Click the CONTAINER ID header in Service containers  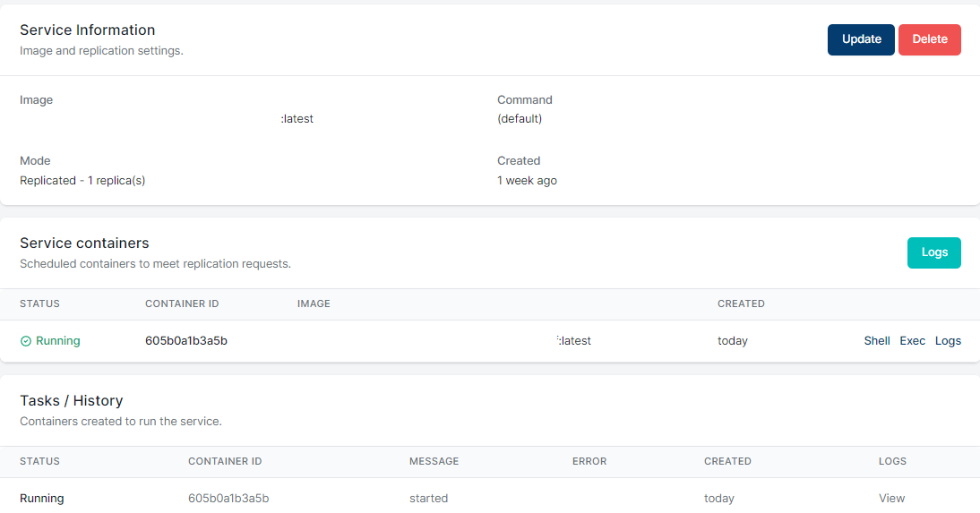[x=182, y=304]
